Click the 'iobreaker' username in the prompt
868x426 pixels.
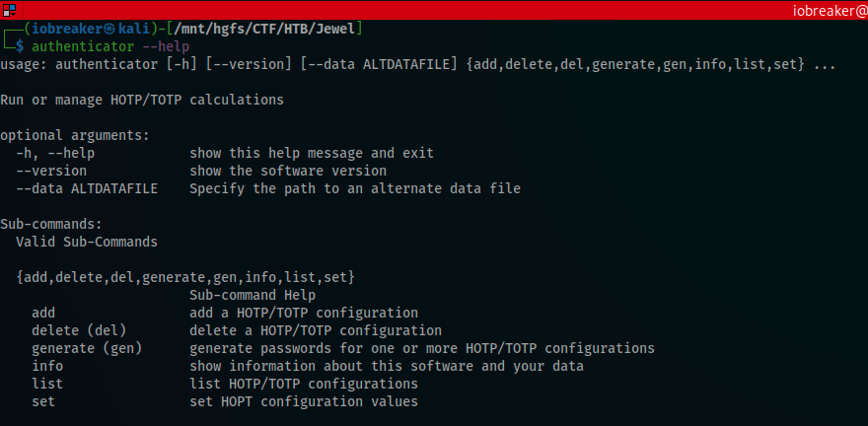coord(67,29)
